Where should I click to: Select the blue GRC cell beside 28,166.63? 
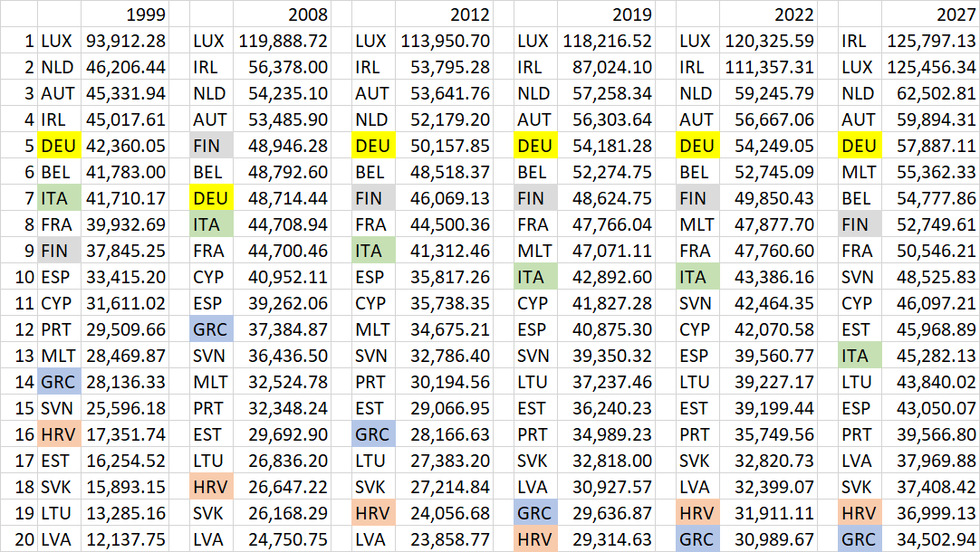[x=374, y=434]
